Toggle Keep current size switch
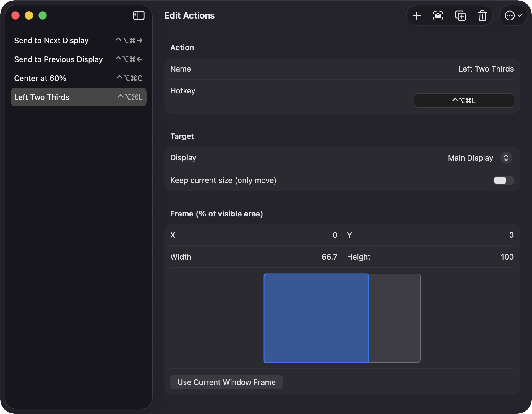532x414 pixels. click(504, 180)
